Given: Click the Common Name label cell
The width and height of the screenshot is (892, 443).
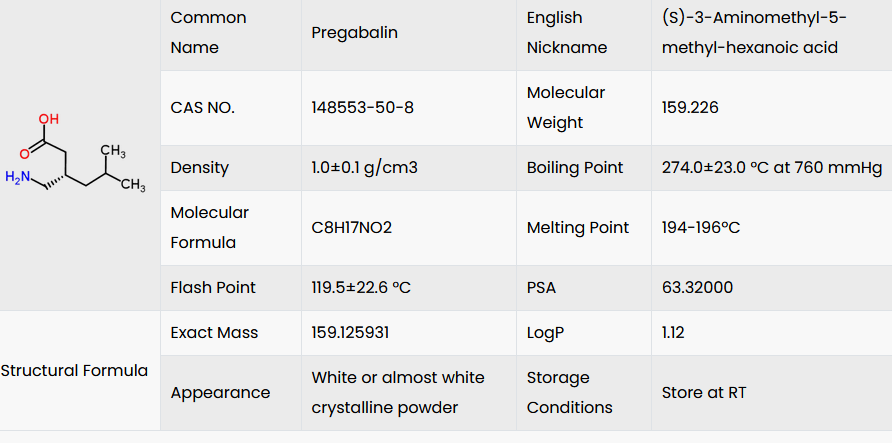Looking at the screenshot, I should click(x=208, y=33).
